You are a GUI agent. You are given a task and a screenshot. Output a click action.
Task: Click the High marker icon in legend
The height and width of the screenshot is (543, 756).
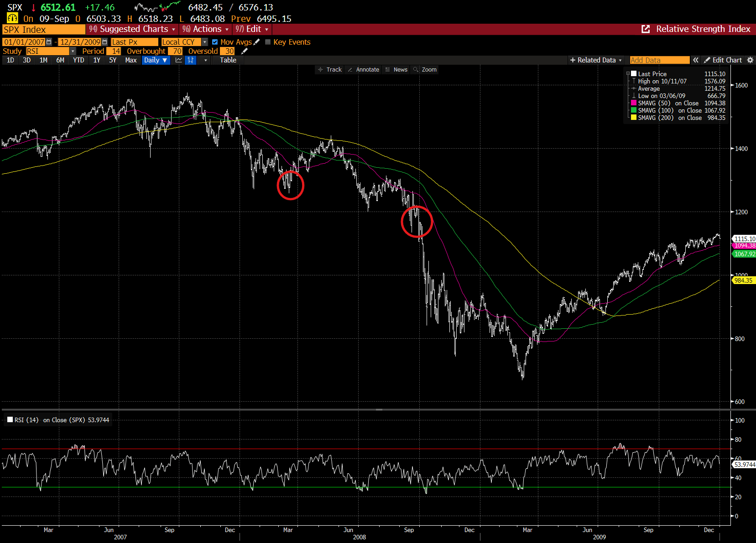click(x=634, y=81)
